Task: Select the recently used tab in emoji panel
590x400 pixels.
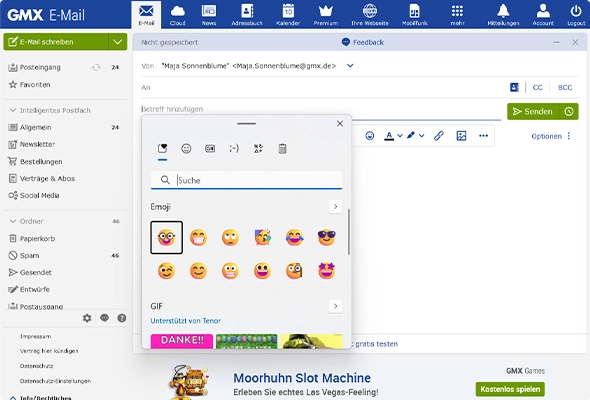Action: [163, 149]
